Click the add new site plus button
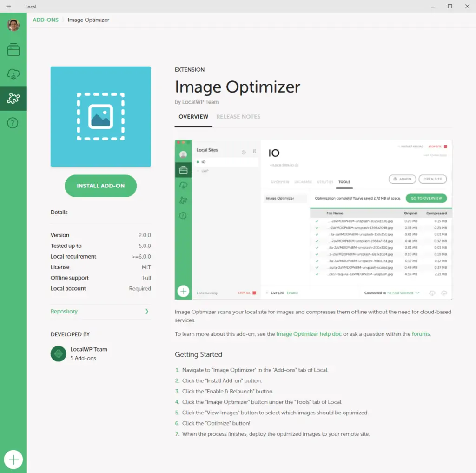Screen dimensions: 476x473 point(13,460)
